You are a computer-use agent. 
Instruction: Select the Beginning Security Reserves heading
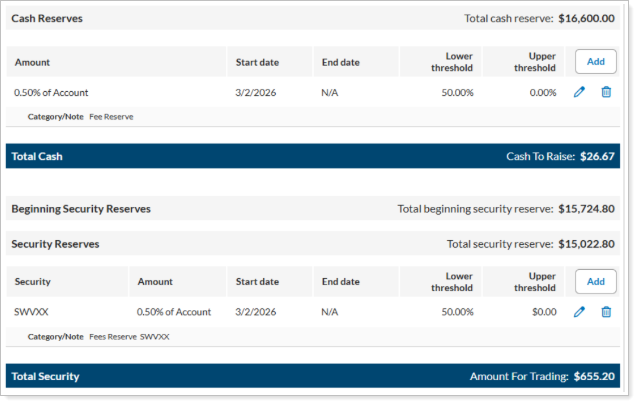(81, 209)
